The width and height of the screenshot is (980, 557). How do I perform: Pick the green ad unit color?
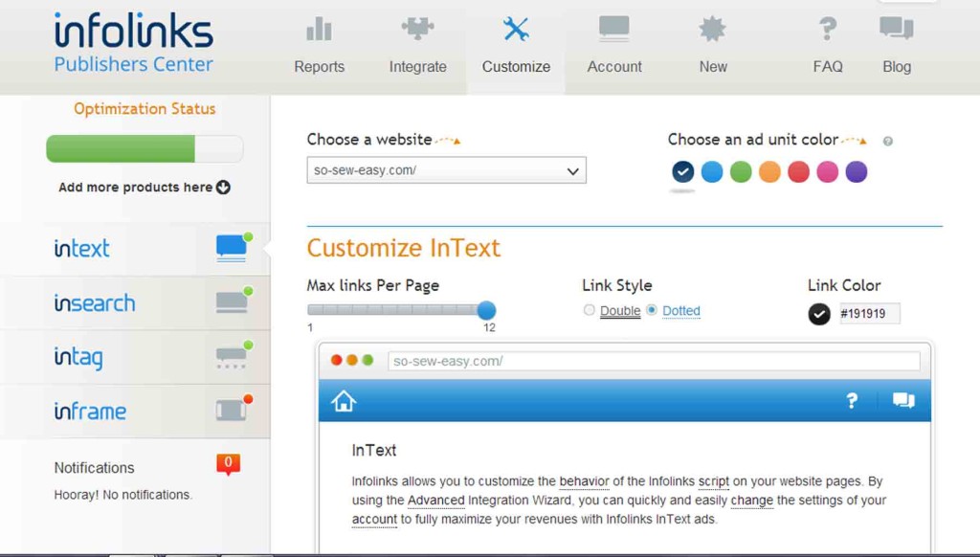pyautogui.click(x=741, y=171)
